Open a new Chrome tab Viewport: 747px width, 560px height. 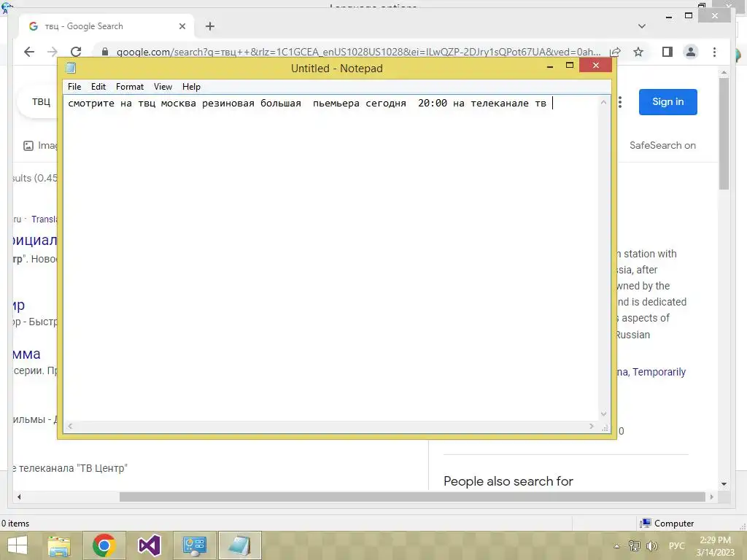pyautogui.click(x=210, y=26)
